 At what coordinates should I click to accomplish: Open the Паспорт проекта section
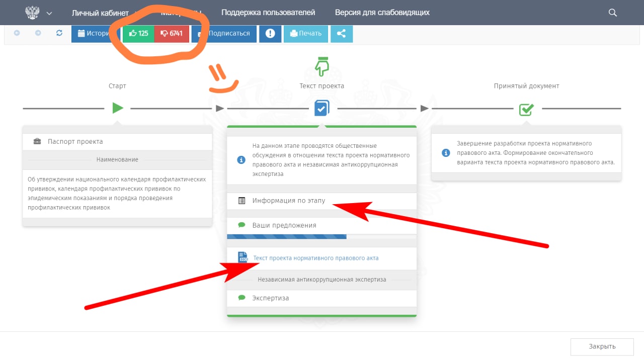tap(117, 141)
